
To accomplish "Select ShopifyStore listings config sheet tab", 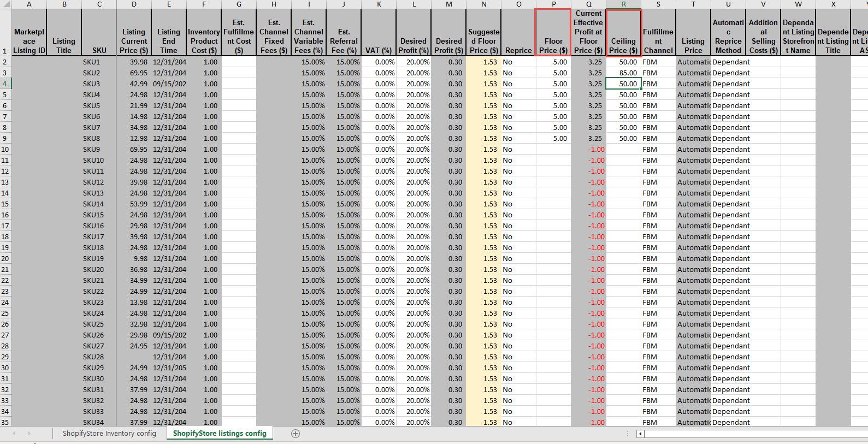I will click(220, 434).
